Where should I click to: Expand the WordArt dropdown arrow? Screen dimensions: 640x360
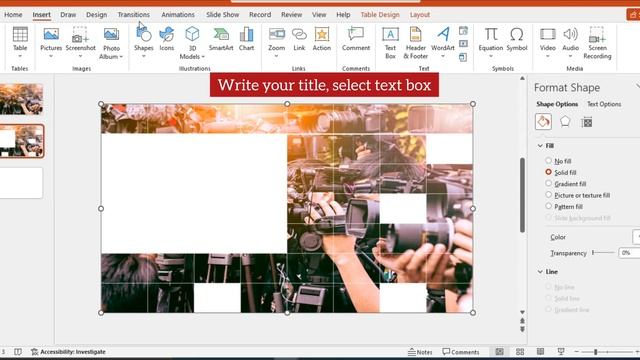coord(443,56)
